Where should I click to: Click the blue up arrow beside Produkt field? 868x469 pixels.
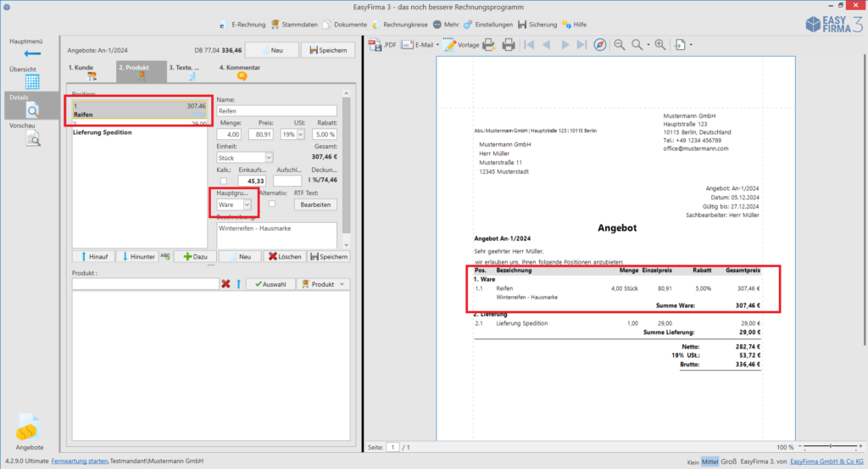[238, 284]
